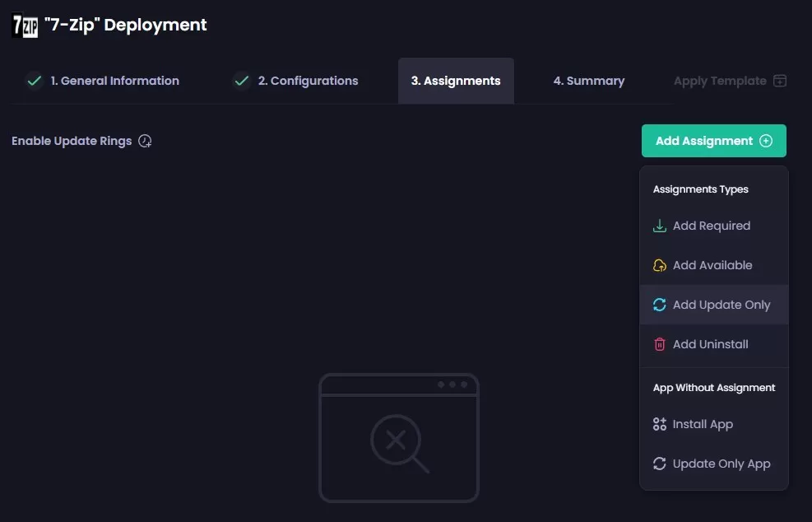Click the checkmark beside Configurations
The height and width of the screenshot is (522, 812).
(241, 81)
